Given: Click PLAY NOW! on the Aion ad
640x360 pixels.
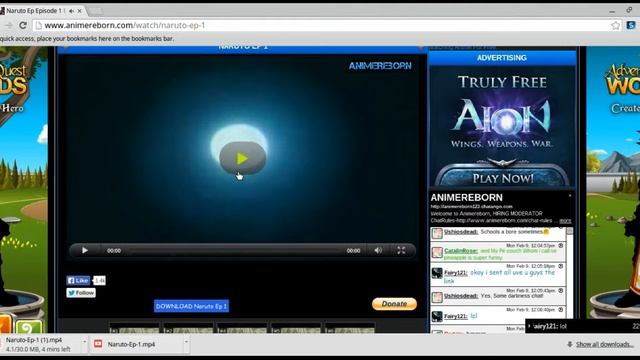Looking at the screenshot, I should point(503,178).
